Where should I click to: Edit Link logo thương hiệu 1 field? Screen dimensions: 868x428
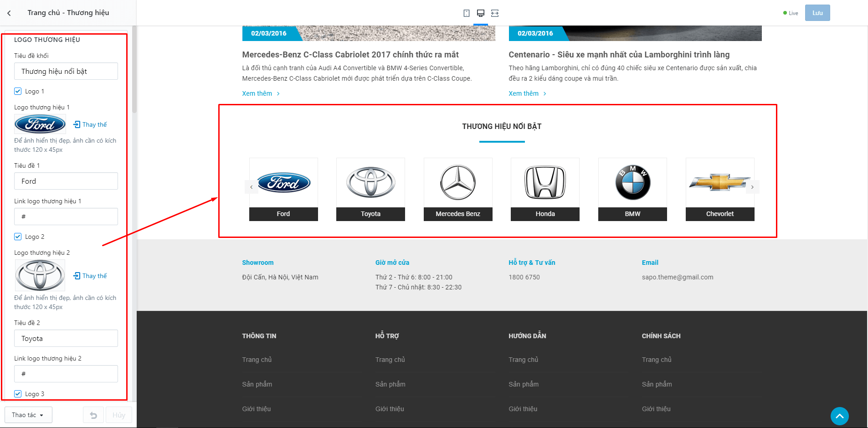coord(66,217)
